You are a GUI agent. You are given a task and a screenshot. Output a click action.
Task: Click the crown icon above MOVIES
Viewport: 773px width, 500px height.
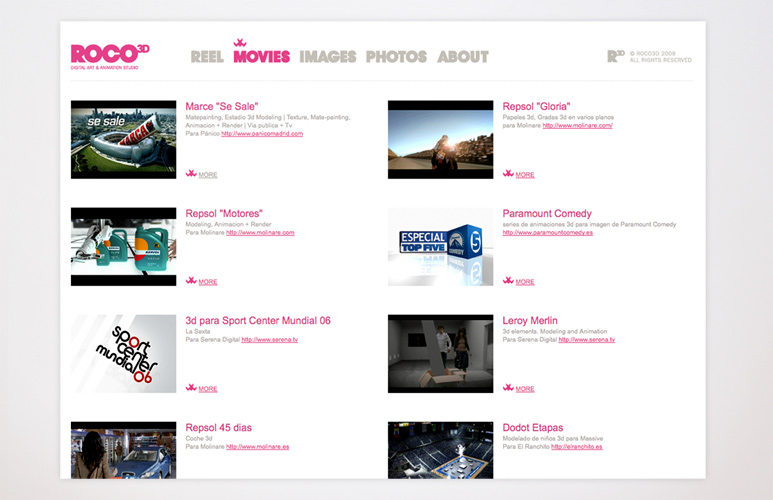point(240,43)
